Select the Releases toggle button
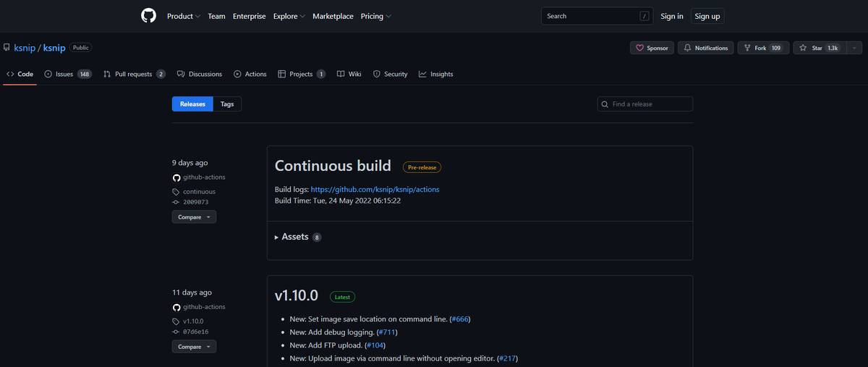 (x=192, y=104)
